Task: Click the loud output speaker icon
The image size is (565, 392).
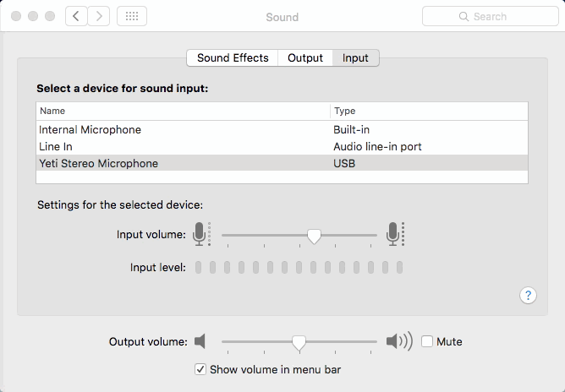Action: click(x=398, y=341)
